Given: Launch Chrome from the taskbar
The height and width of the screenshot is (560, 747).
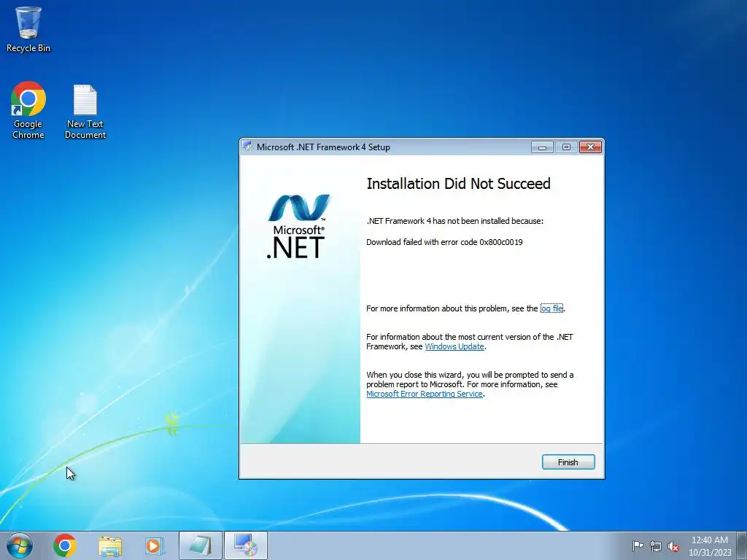Looking at the screenshot, I should pos(65,545).
